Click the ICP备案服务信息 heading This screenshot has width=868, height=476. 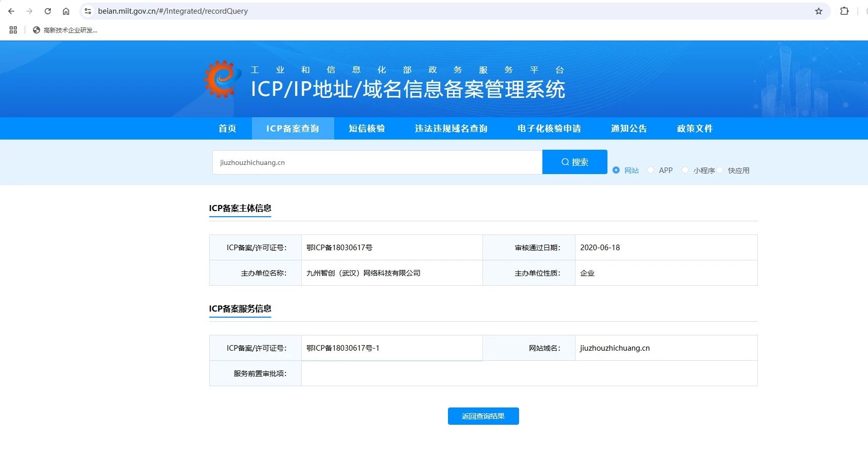[x=240, y=309]
